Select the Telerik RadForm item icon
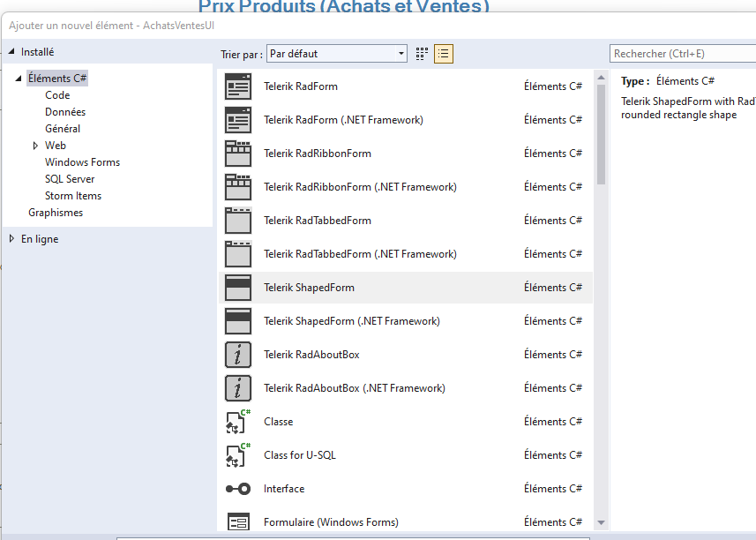 point(237,86)
